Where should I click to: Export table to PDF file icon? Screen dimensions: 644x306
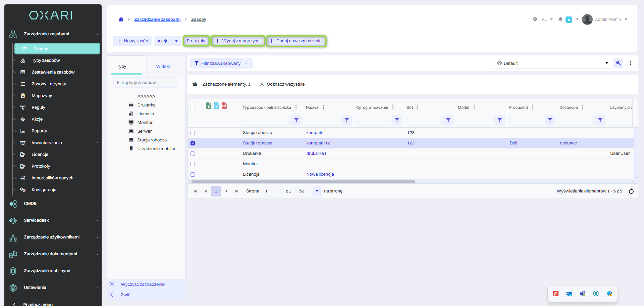pos(224,106)
